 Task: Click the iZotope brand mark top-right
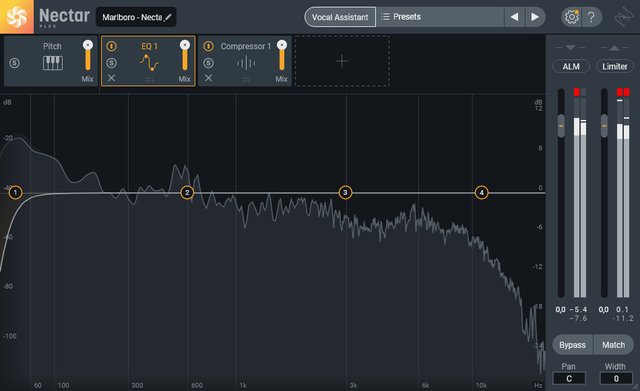[x=624, y=17]
